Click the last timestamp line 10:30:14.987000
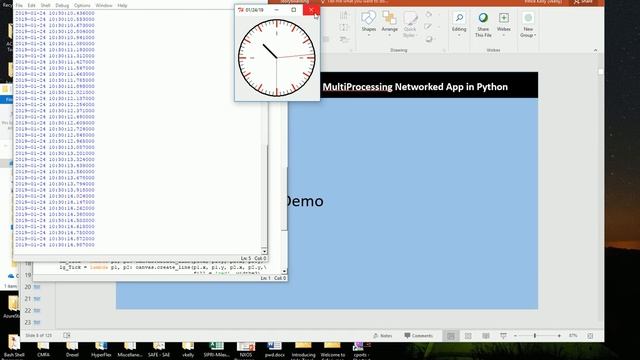The width and height of the screenshot is (640, 360). tap(55, 245)
